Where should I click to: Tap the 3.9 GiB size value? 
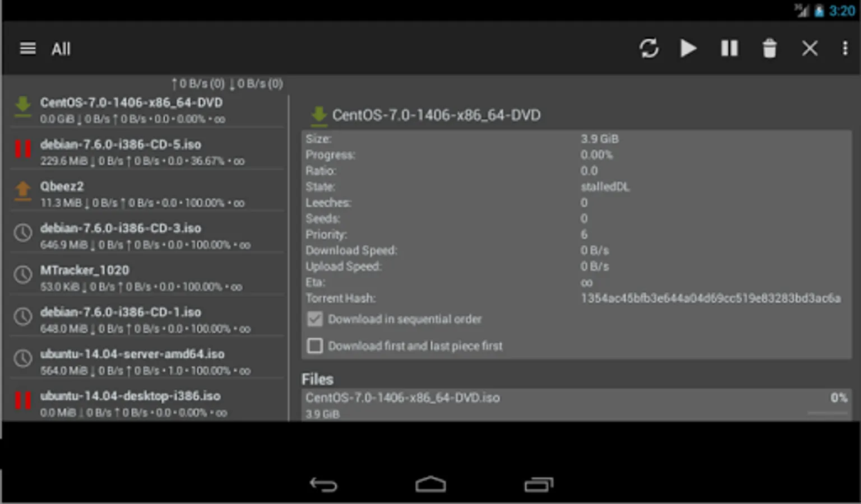pos(600,139)
